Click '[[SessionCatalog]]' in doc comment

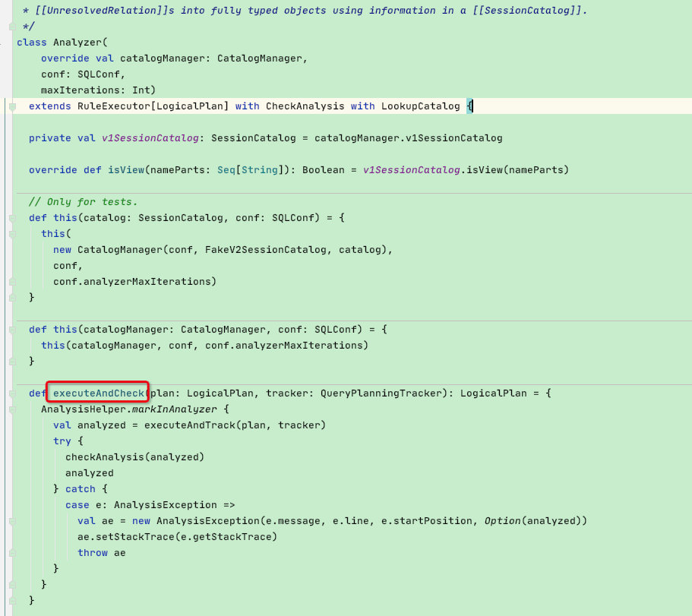526,11
